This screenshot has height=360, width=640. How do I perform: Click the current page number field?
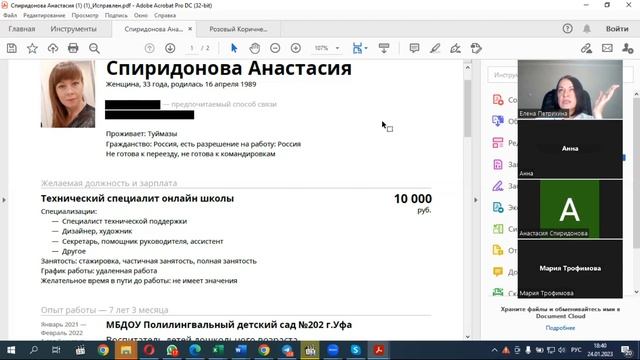tap(191, 48)
